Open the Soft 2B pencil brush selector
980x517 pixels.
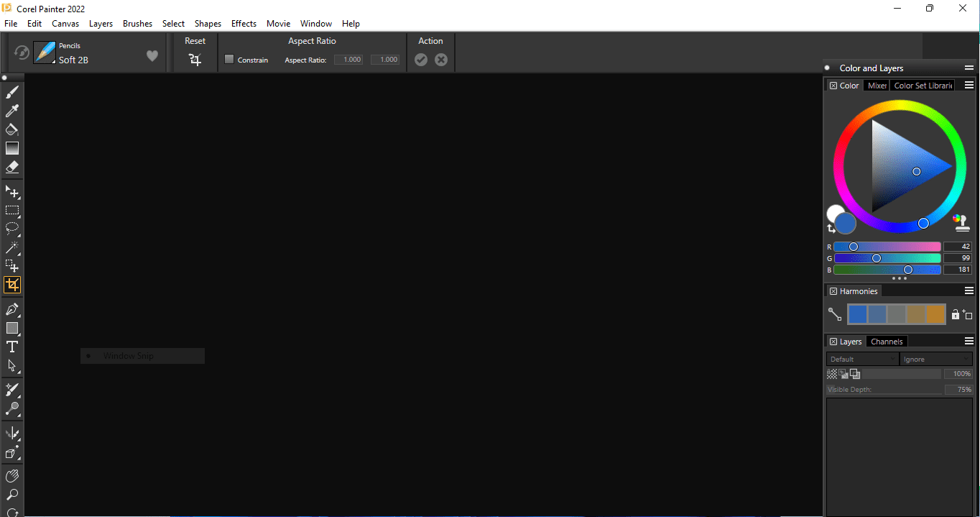click(x=45, y=52)
